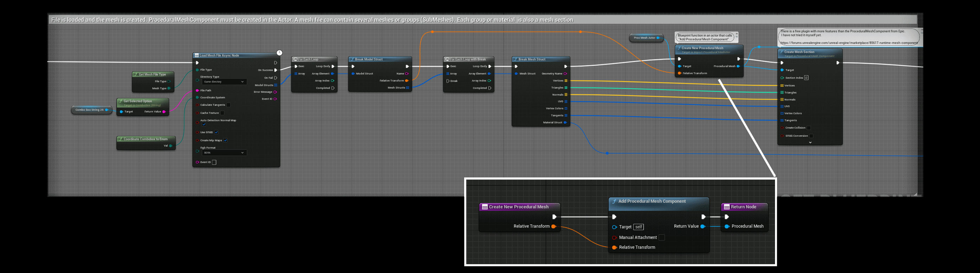
Task: Select the Proc Mesh Actor variable node
Action: 645,38
